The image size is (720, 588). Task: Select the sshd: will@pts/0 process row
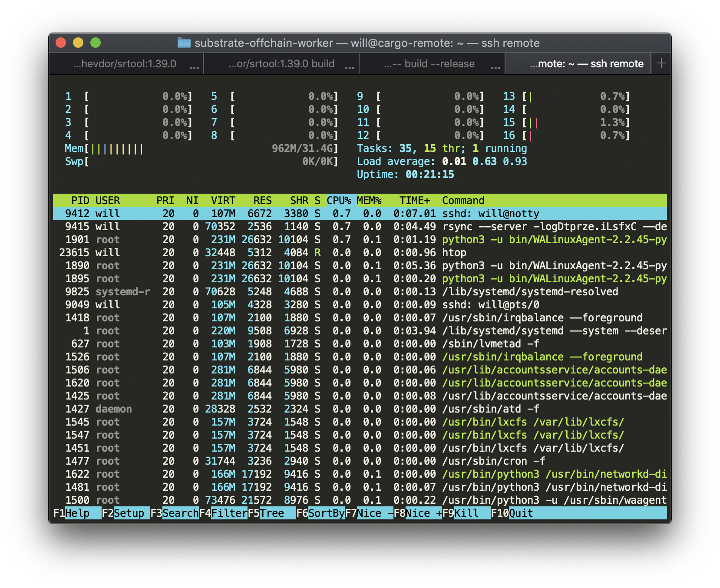click(x=360, y=304)
